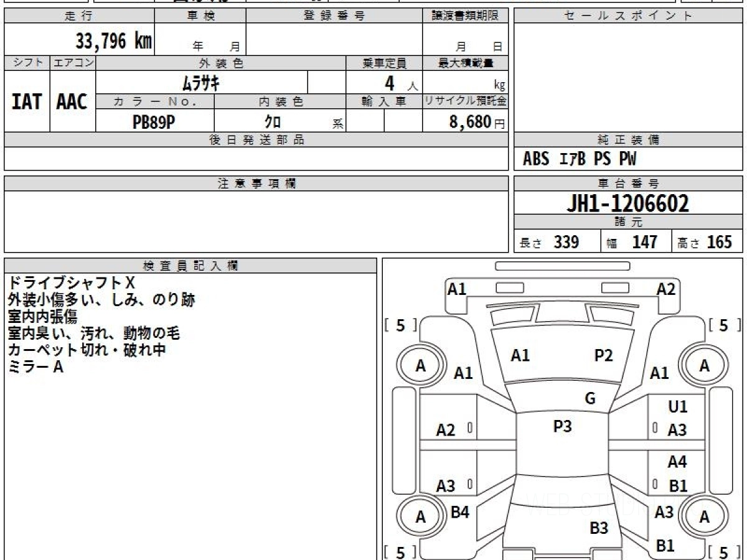Image resolution: width=747 pixels, height=560 pixels.
Task: Select the セールスポイント header
Action: click(x=628, y=16)
